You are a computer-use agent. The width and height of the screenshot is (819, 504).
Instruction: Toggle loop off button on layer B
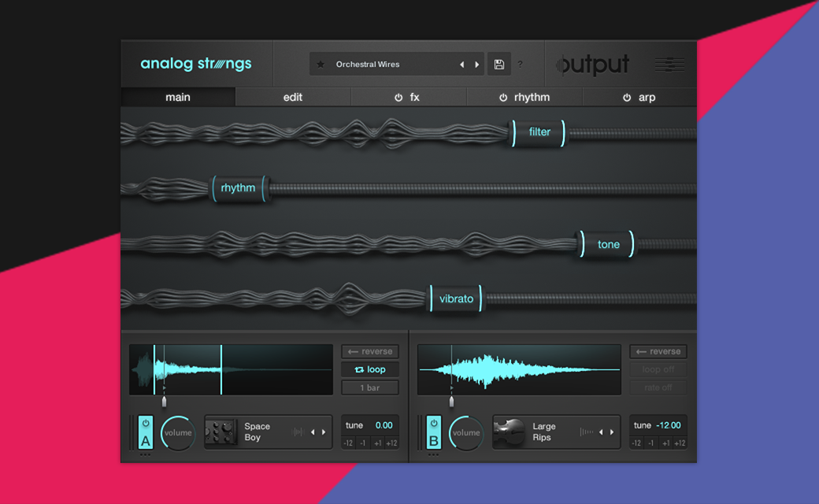[658, 369]
